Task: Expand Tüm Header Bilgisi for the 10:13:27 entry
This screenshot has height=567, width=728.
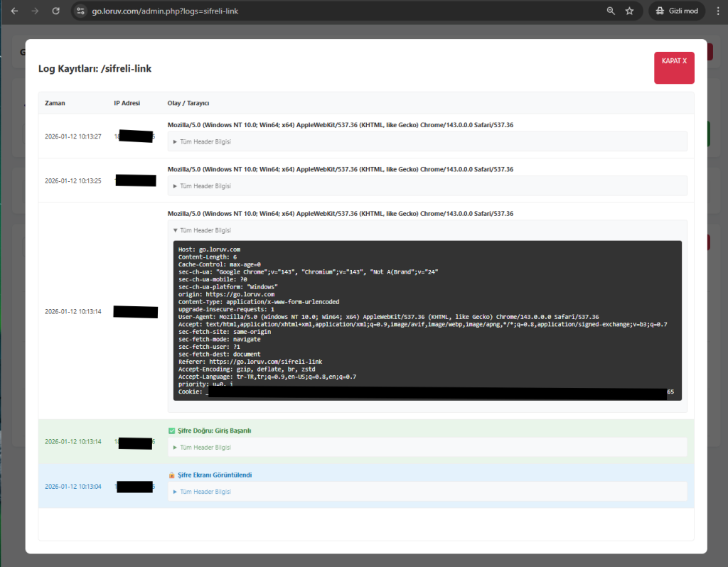Action: pos(202,141)
